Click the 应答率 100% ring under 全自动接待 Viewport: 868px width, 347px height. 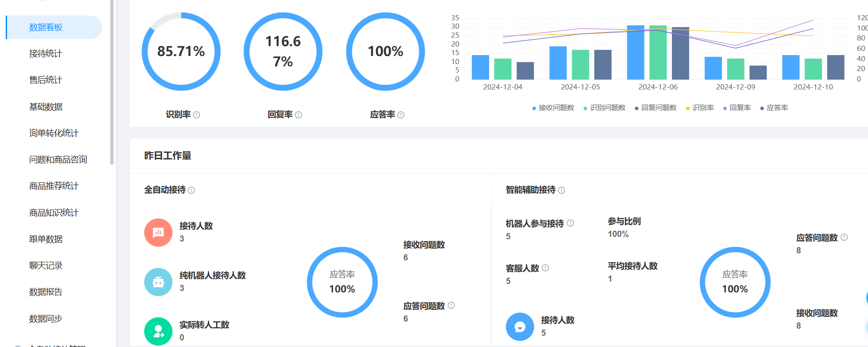tap(342, 282)
